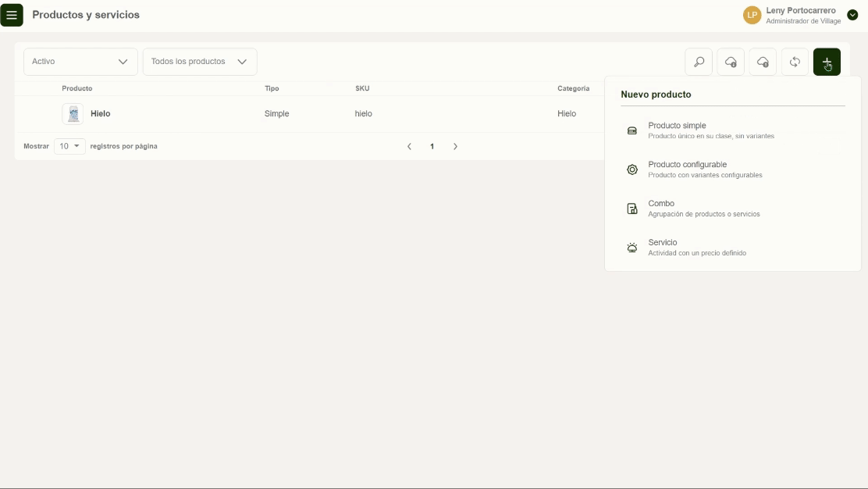Screen dimensions: 868x489
Task: Click the Nuevo producto panel heading
Action: tap(656, 95)
